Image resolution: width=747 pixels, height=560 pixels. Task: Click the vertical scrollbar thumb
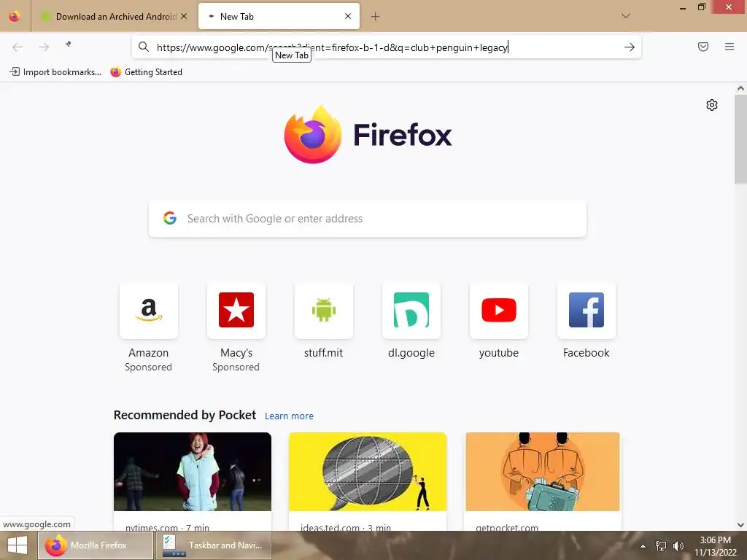(x=740, y=139)
